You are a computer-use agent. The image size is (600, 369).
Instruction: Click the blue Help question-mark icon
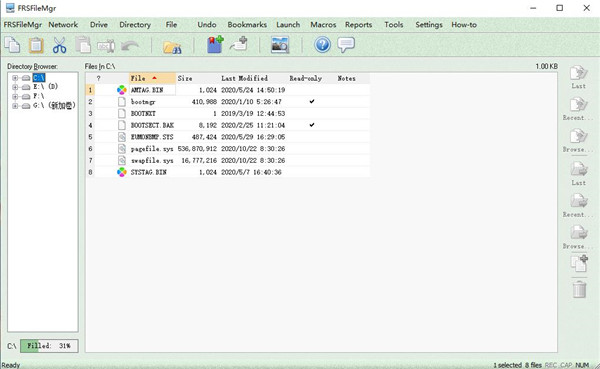(x=322, y=45)
